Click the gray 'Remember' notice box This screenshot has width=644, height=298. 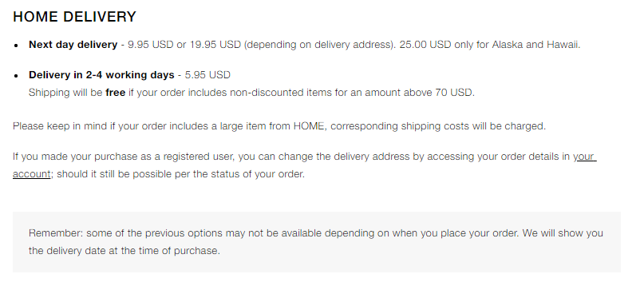(x=317, y=242)
